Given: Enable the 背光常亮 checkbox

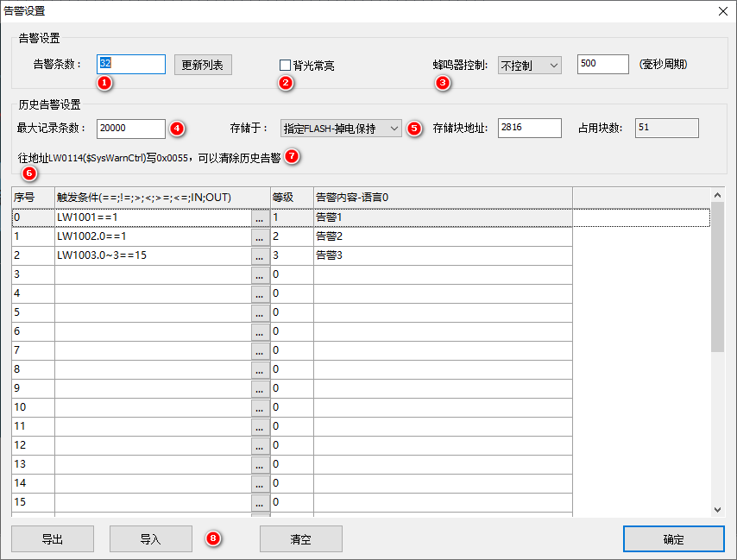Looking at the screenshot, I should (285, 65).
